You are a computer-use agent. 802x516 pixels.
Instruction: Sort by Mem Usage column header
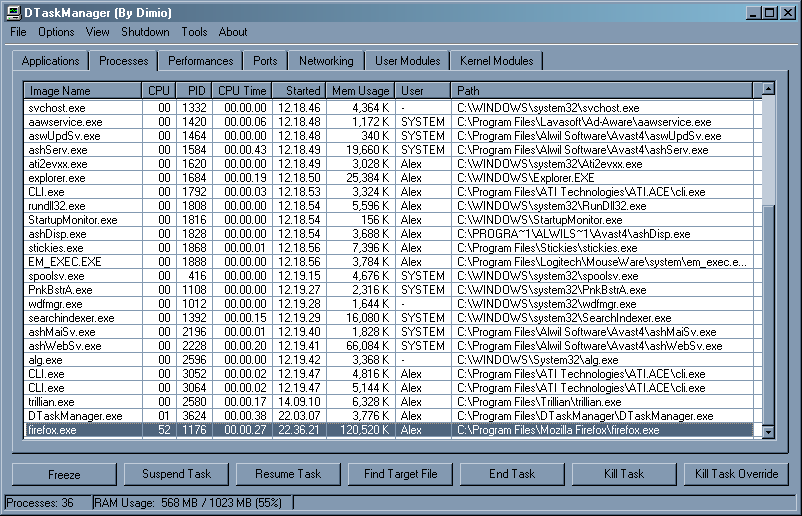click(361, 91)
